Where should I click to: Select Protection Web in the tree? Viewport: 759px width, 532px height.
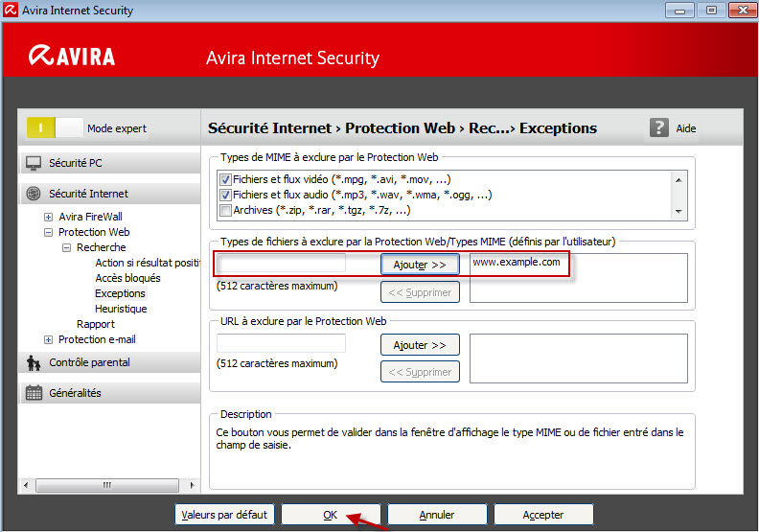point(94,232)
